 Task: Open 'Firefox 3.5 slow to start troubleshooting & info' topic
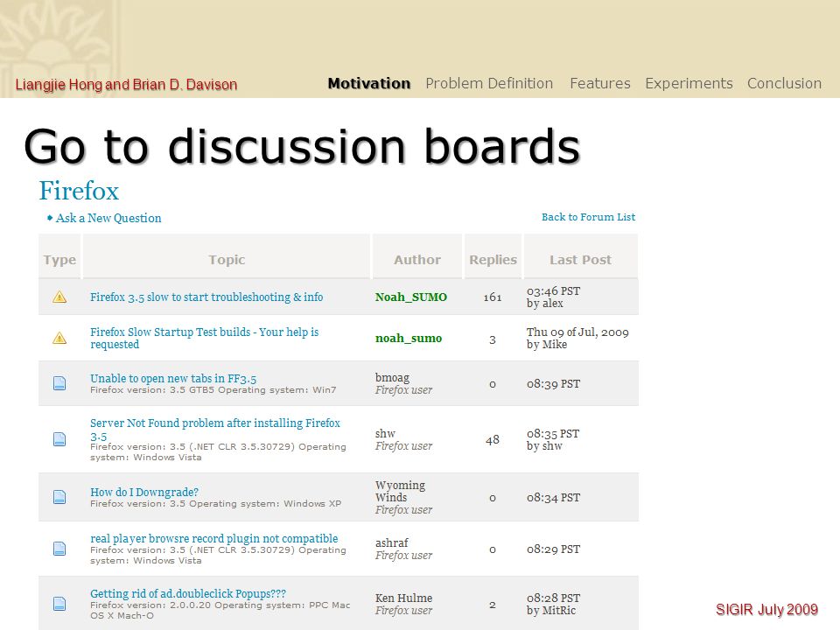coord(206,297)
